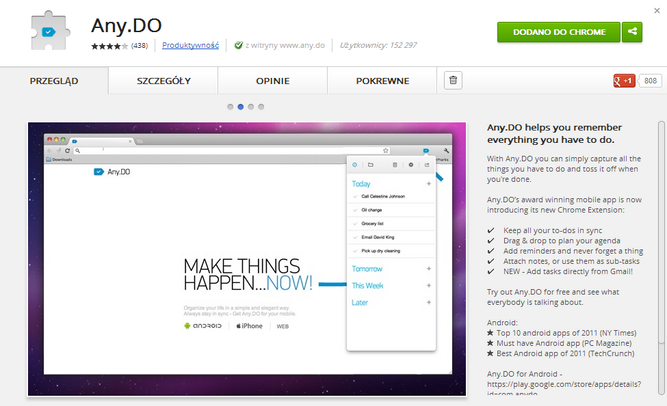
Task: Click the Any.DO promotional screenshot
Action: (x=247, y=259)
